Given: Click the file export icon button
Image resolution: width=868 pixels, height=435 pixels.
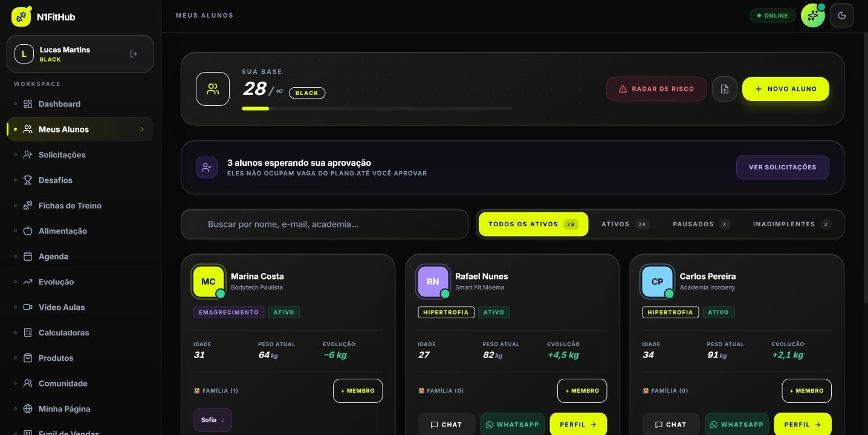Looking at the screenshot, I should [725, 89].
